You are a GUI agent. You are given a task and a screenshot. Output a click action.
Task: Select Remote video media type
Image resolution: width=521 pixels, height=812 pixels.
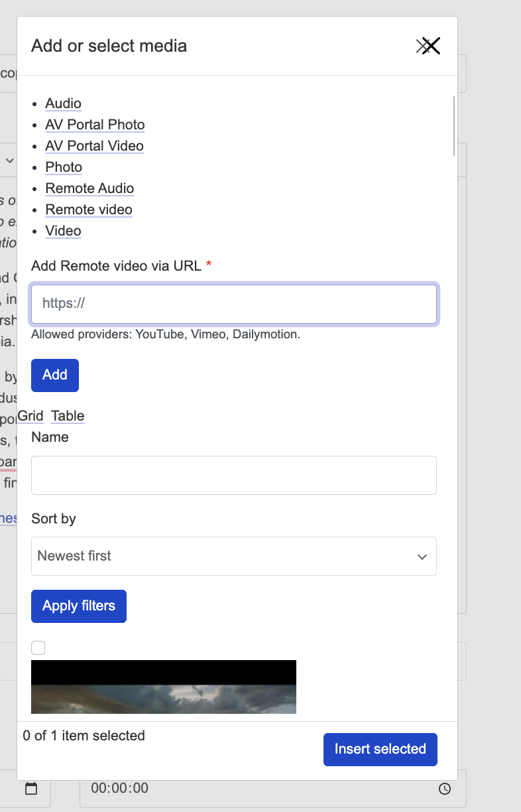tap(89, 210)
